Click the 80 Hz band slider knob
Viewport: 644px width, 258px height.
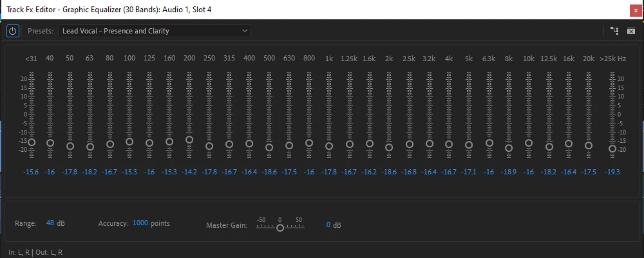click(x=110, y=144)
